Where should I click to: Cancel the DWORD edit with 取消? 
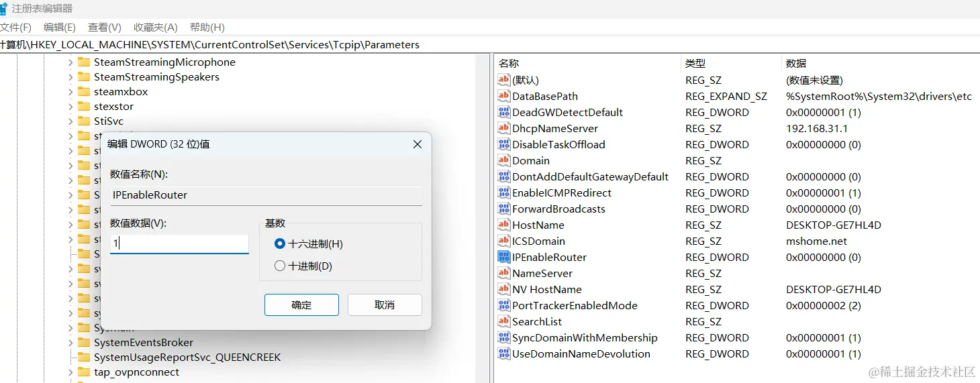pos(385,305)
